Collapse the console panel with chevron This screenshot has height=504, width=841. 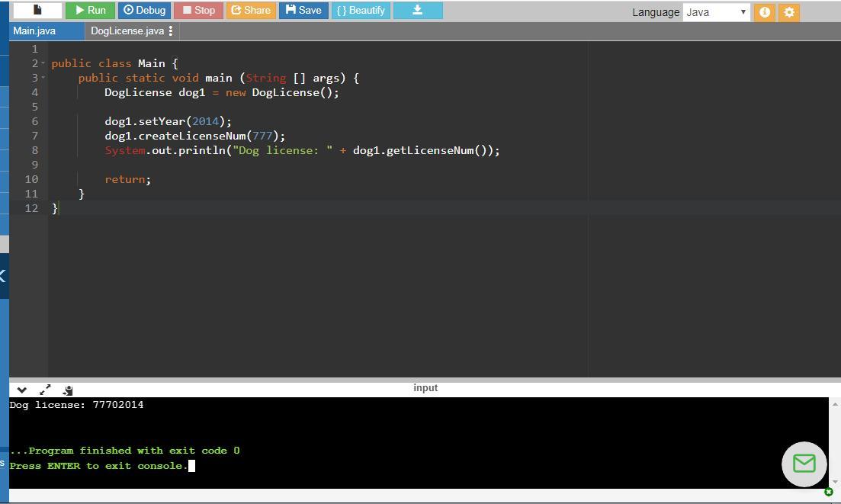coord(21,390)
